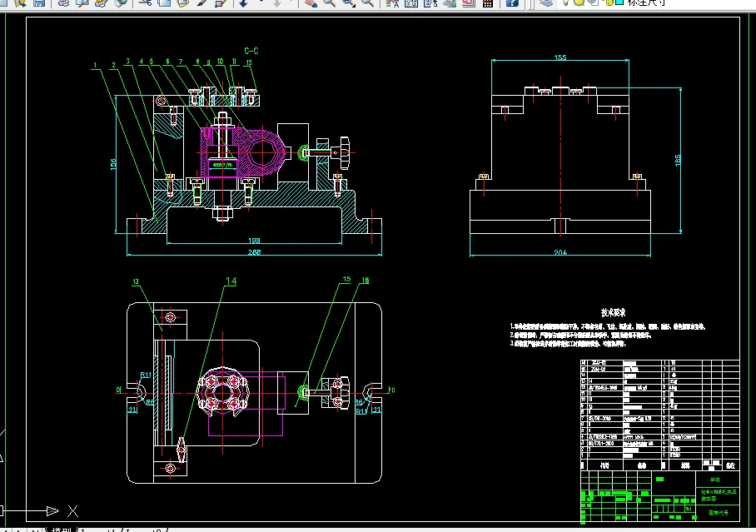Open Help with the question mark icon

[512, 2]
